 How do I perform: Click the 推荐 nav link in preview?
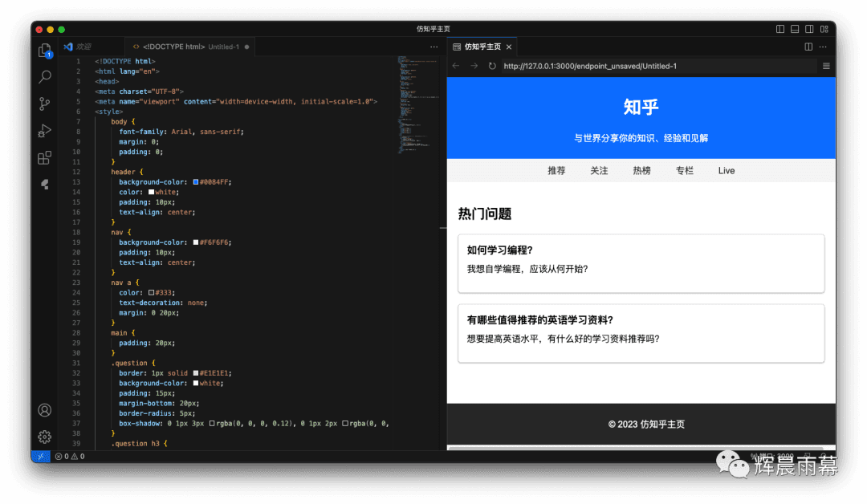pos(556,171)
